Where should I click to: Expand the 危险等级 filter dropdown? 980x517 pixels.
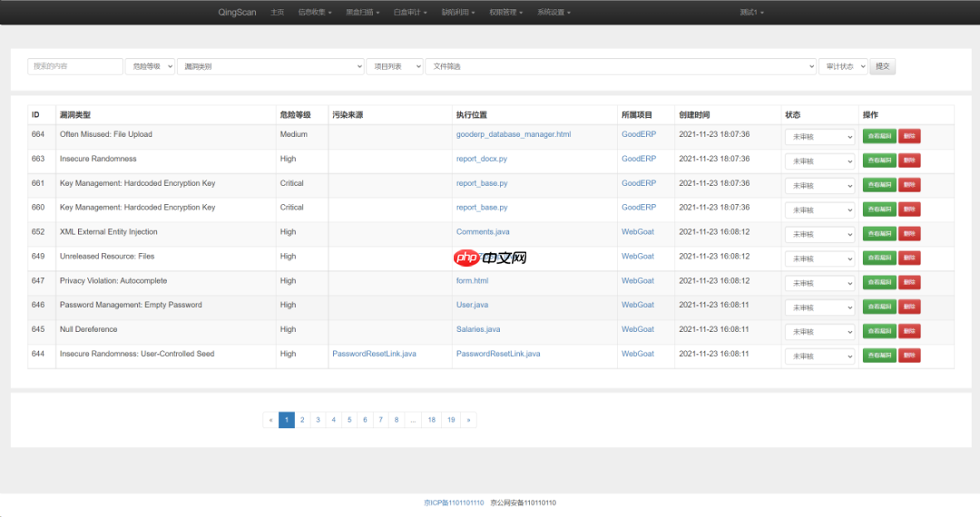[x=150, y=66]
